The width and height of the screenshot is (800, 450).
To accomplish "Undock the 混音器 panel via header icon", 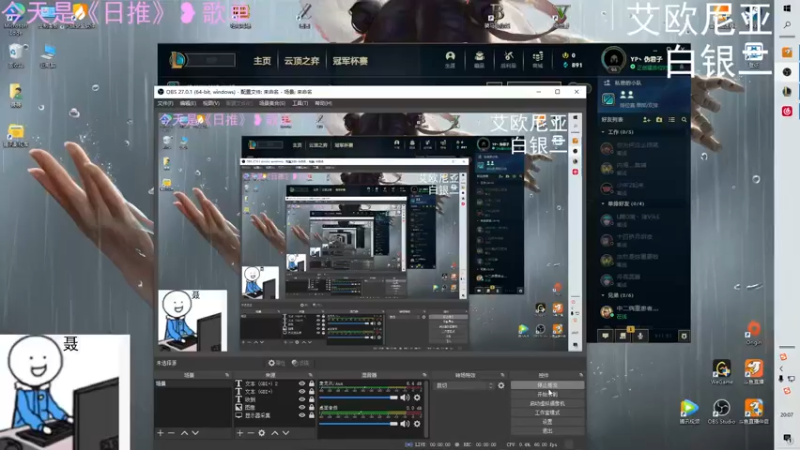I will pyautogui.click(x=424, y=375).
